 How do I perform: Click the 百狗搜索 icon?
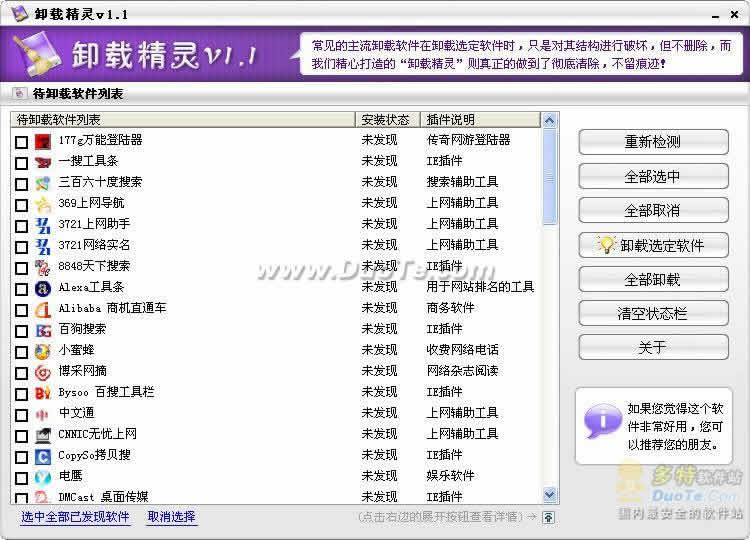coord(43,331)
